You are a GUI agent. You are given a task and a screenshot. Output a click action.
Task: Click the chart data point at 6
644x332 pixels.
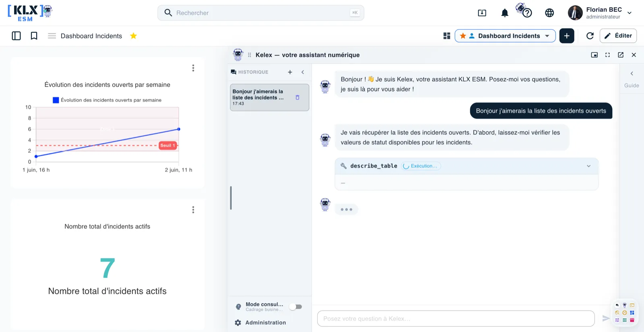click(179, 129)
